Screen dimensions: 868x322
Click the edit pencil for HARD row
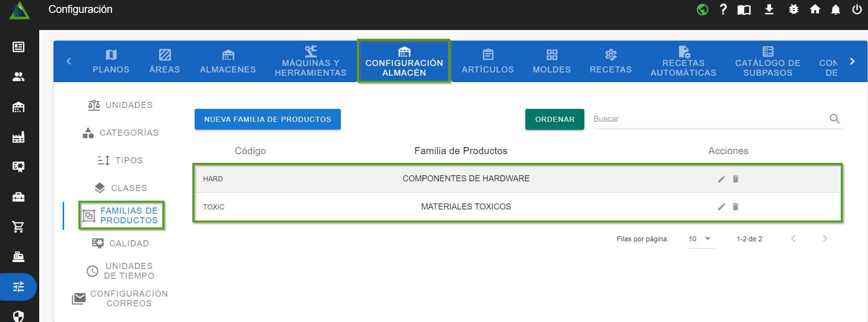721,179
